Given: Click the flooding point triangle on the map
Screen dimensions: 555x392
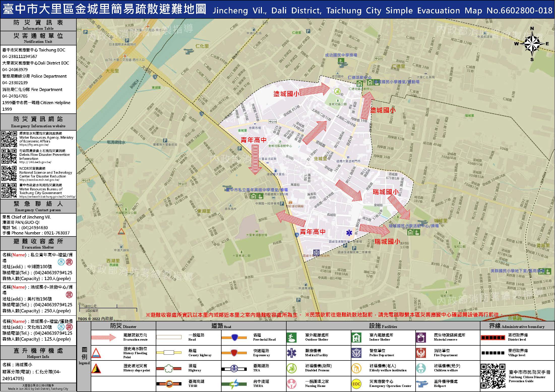Looking at the screenshot, I should pyautogui.click(x=121, y=231).
